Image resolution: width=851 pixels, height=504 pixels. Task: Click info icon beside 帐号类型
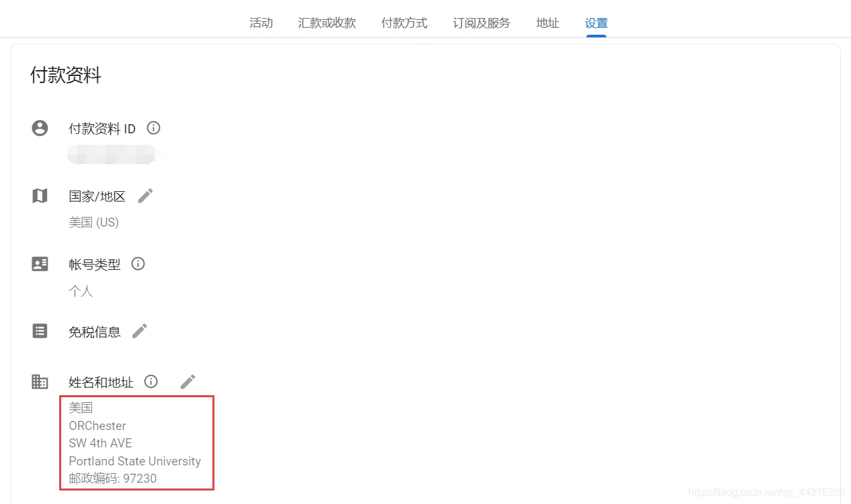[138, 264]
